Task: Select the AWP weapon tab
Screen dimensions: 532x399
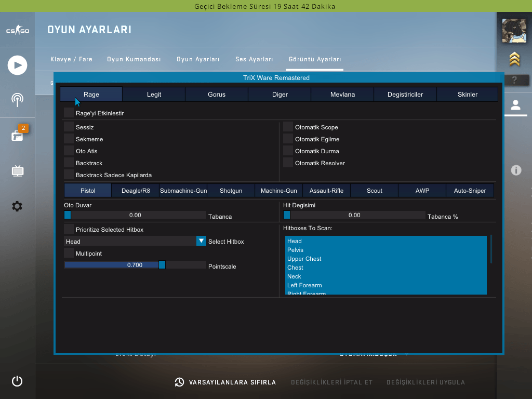Action: pos(422,190)
